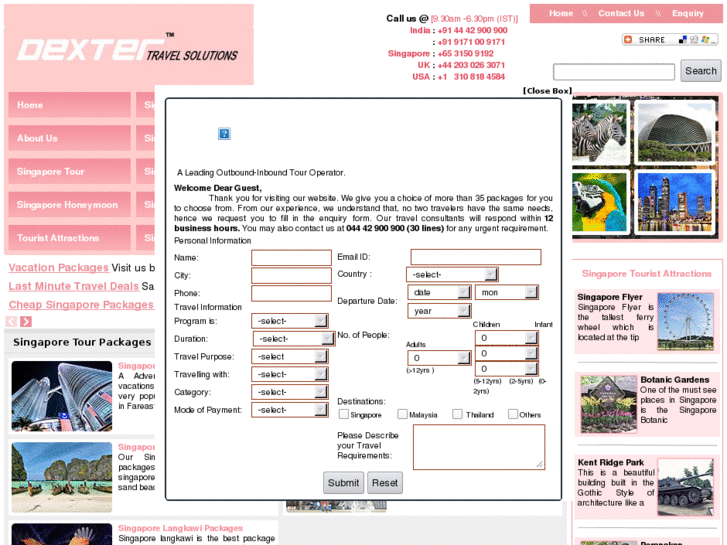Click the Botanic Gardens image
The height and width of the screenshot is (545, 727).
(x=608, y=404)
